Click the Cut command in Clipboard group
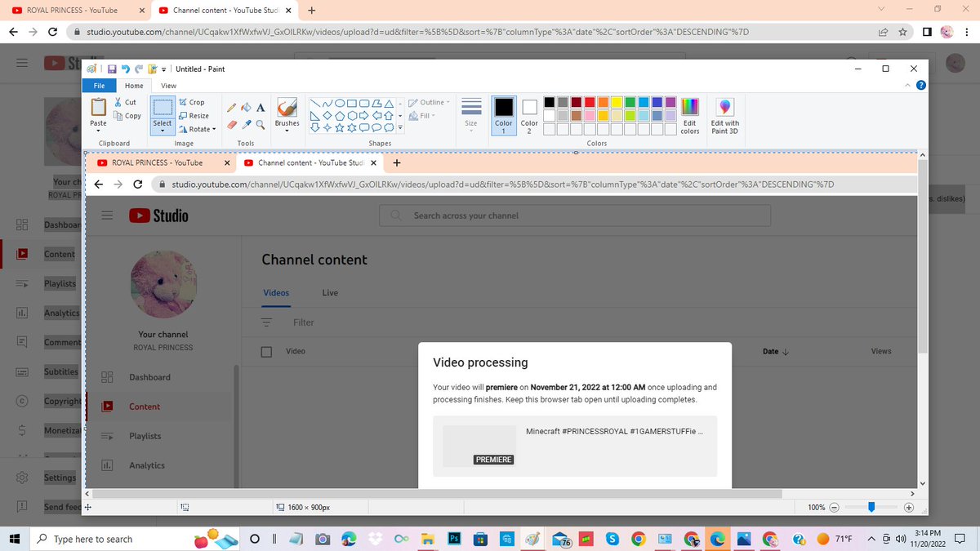This screenshot has height=551, width=980. 125,103
